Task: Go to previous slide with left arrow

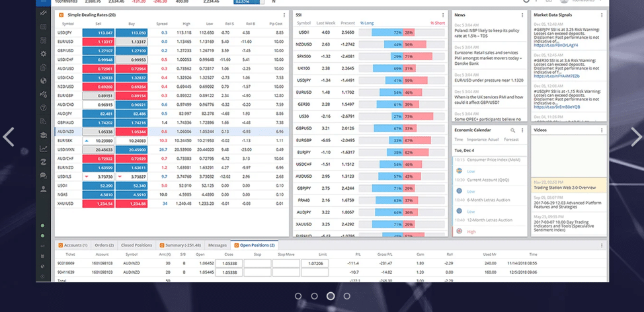Action: [9, 137]
